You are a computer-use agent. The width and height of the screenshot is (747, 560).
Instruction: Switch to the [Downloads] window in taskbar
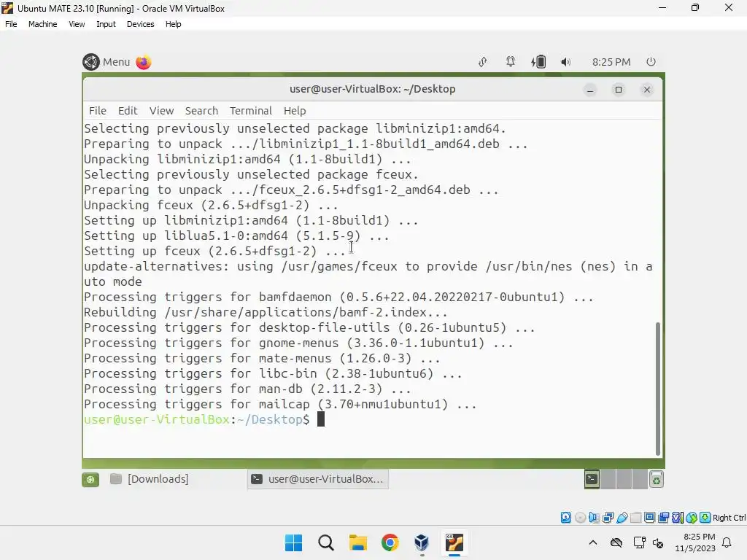[x=149, y=479]
